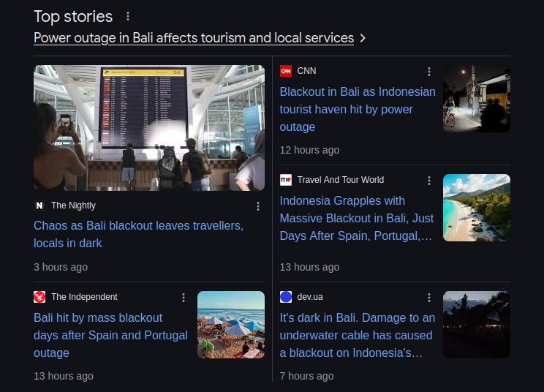
Task: Click the airport departure board thumbnail image
Action: coord(149,128)
